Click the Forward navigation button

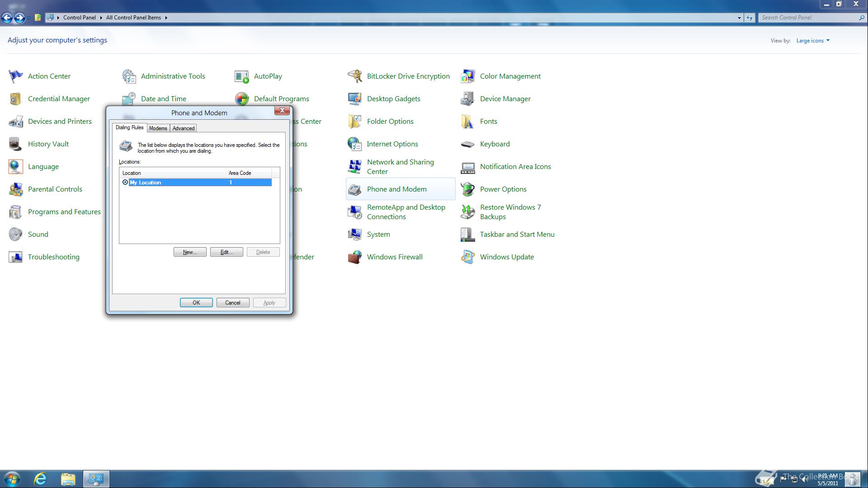click(x=19, y=18)
